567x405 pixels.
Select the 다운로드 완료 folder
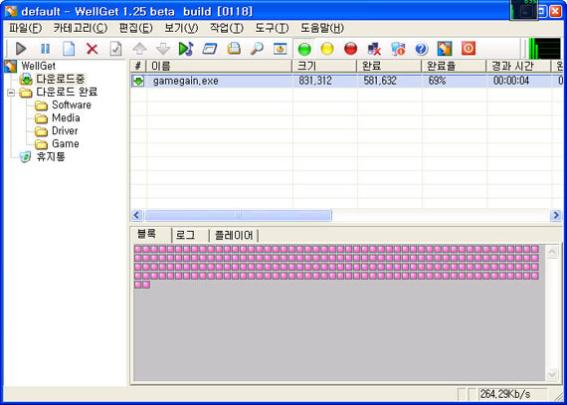(67, 92)
